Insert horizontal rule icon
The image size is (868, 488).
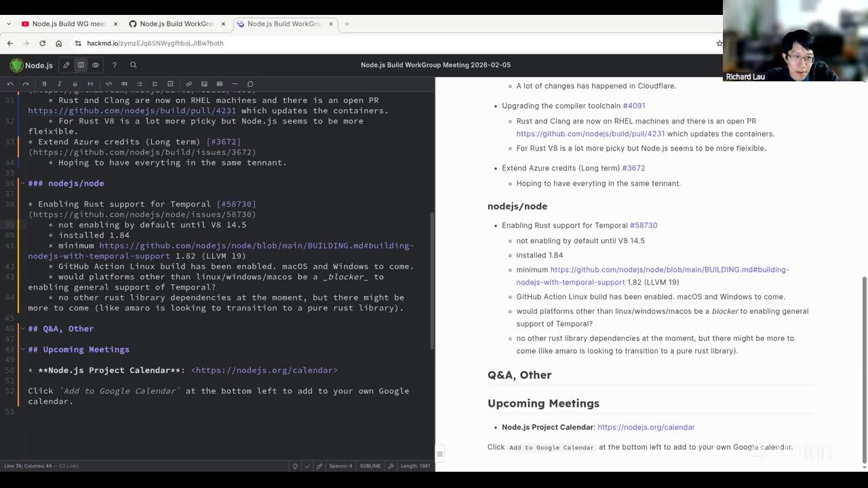pos(235,84)
